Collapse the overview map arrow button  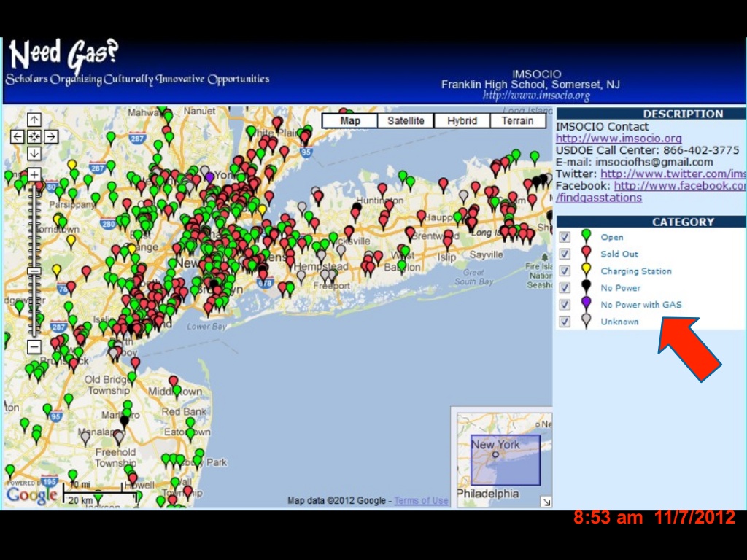click(x=546, y=502)
